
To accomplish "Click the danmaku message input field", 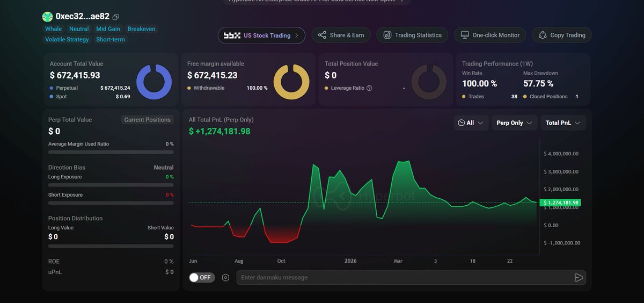I will coord(402,278).
